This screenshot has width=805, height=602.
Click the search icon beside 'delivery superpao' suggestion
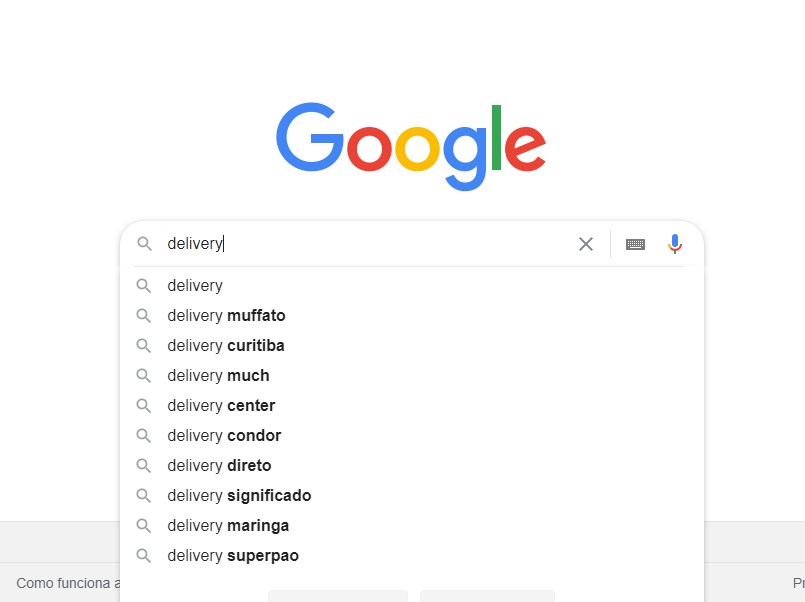pos(144,555)
